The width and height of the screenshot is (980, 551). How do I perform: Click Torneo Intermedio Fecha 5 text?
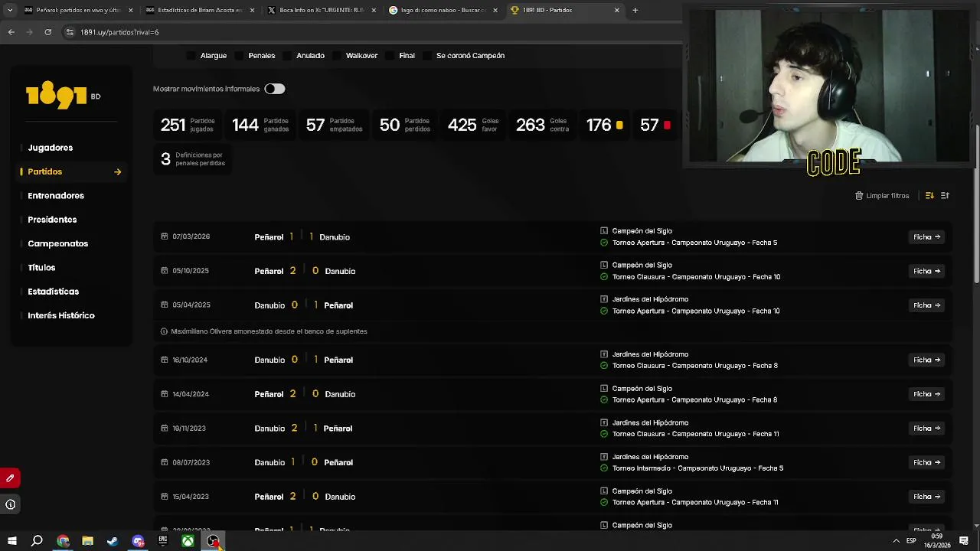[697, 468]
